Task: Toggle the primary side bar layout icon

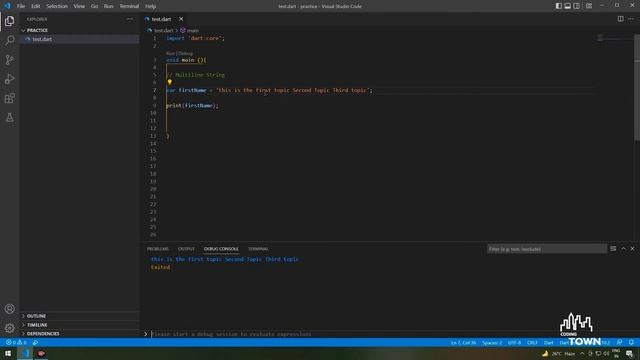Action: coord(558,6)
